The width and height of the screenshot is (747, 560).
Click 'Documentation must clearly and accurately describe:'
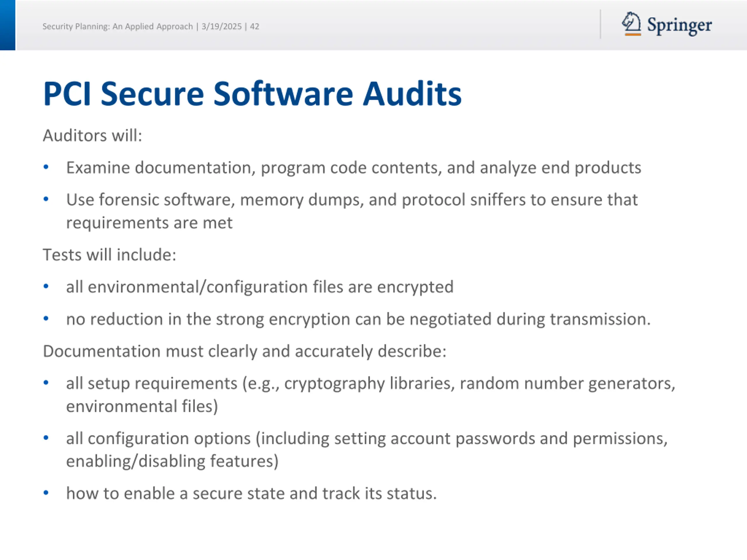coord(245,351)
